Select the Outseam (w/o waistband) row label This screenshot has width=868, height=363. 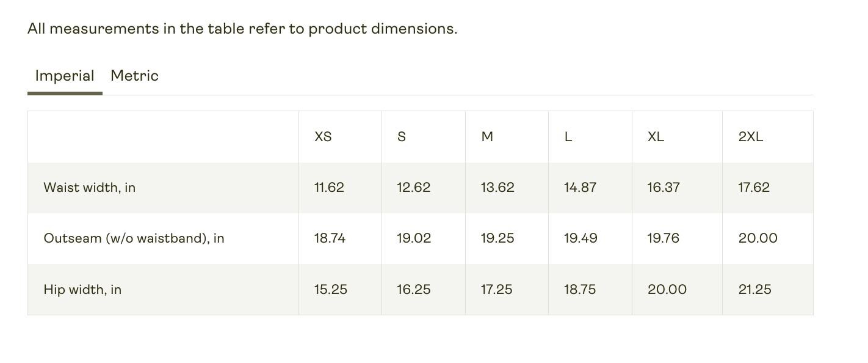click(134, 238)
